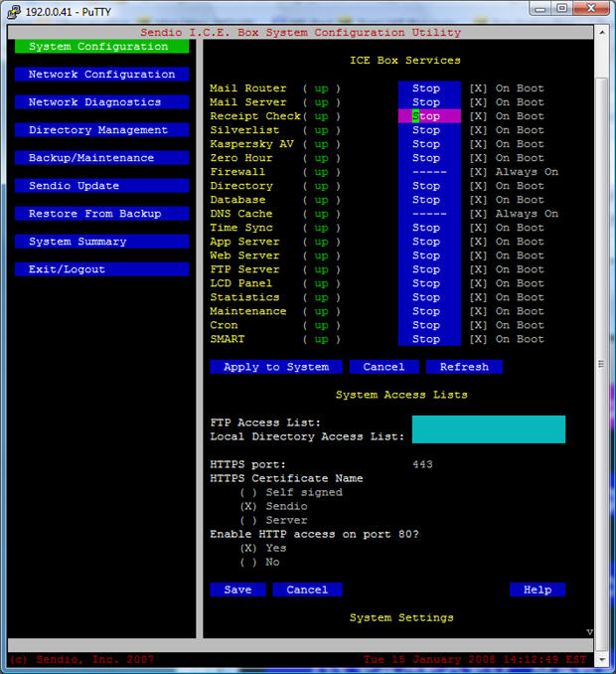Select No for HTTP access on port 80
616x674 pixels.
pos(248,562)
